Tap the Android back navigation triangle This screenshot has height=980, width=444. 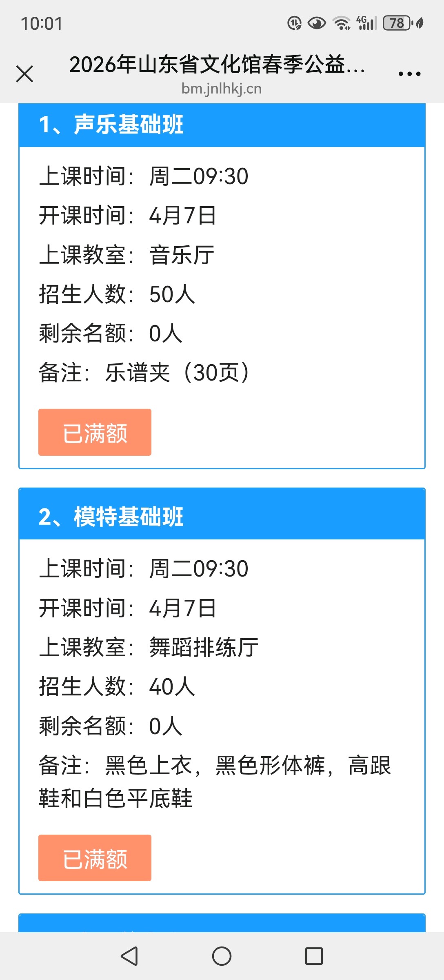click(x=129, y=956)
